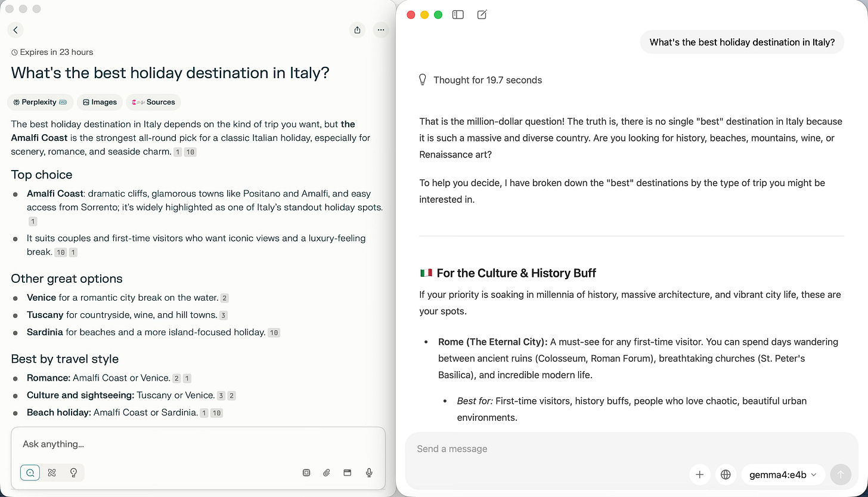The width and height of the screenshot is (868, 497).
Task: Click the 'Best by travel style' heading
Action: (65, 359)
